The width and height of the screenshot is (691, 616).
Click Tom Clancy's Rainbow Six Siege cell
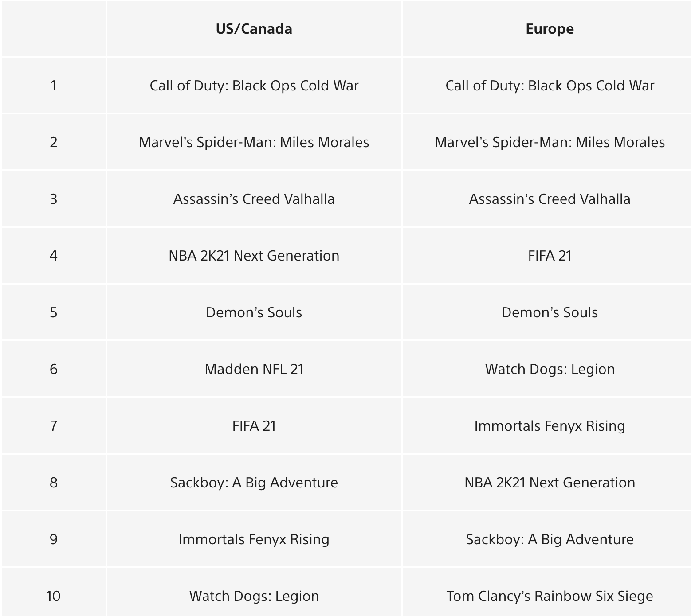point(550,596)
